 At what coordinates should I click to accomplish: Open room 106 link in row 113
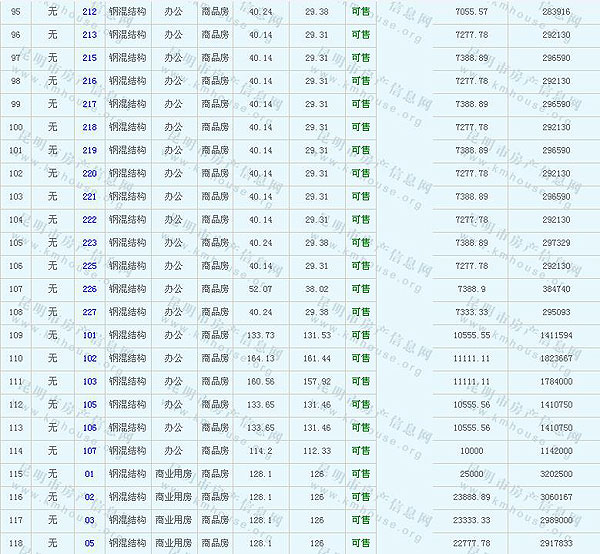90,428
